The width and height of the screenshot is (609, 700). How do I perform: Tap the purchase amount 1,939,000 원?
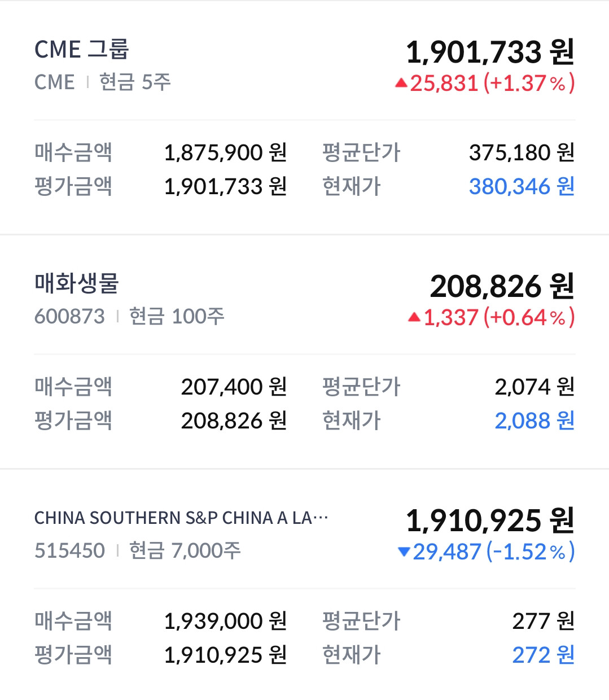tap(225, 621)
